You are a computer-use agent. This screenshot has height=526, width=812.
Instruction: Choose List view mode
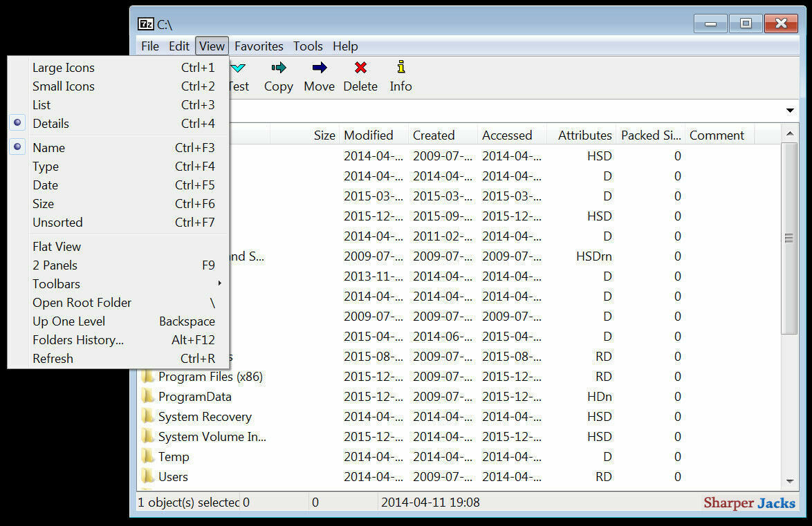(118, 105)
